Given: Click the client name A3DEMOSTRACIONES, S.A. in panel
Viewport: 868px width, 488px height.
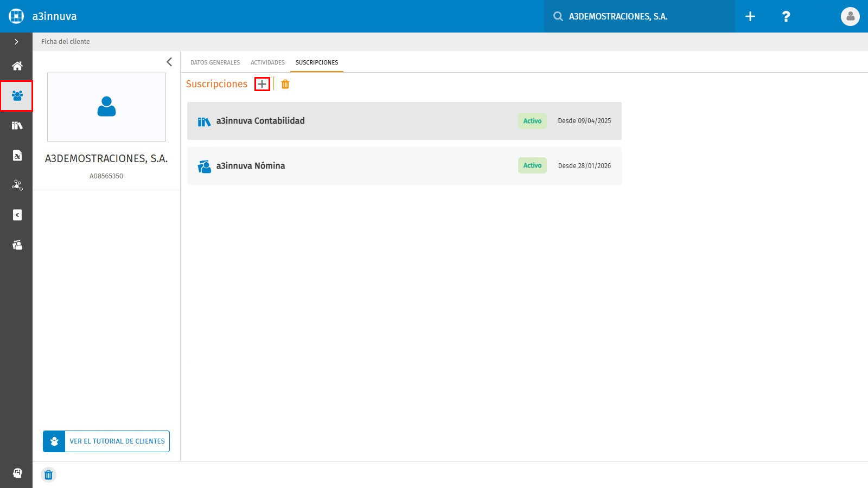Looking at the screenshot, I should pos(106,158).
